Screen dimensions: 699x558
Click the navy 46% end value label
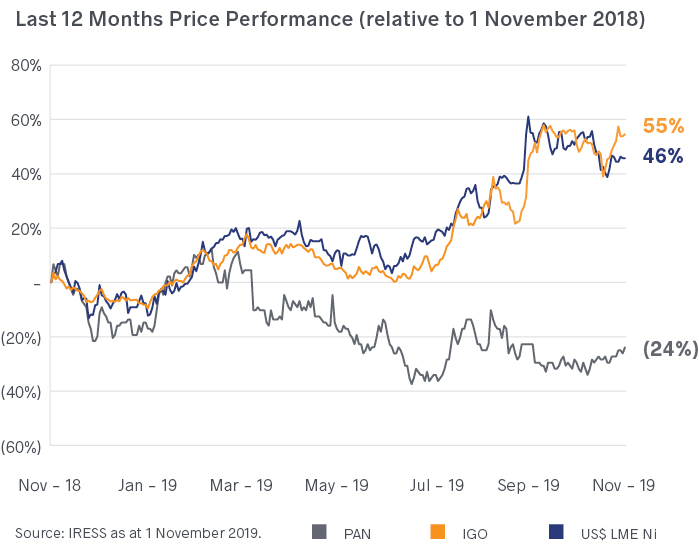click(663, 155)
